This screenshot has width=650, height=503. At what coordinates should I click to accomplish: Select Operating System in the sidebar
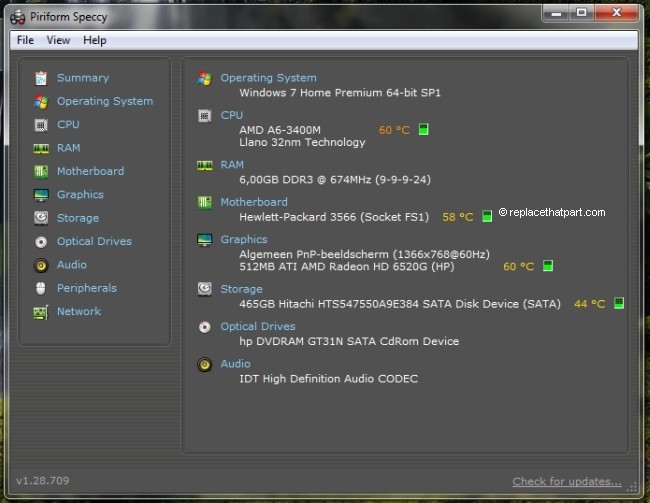tap(105, 102)
